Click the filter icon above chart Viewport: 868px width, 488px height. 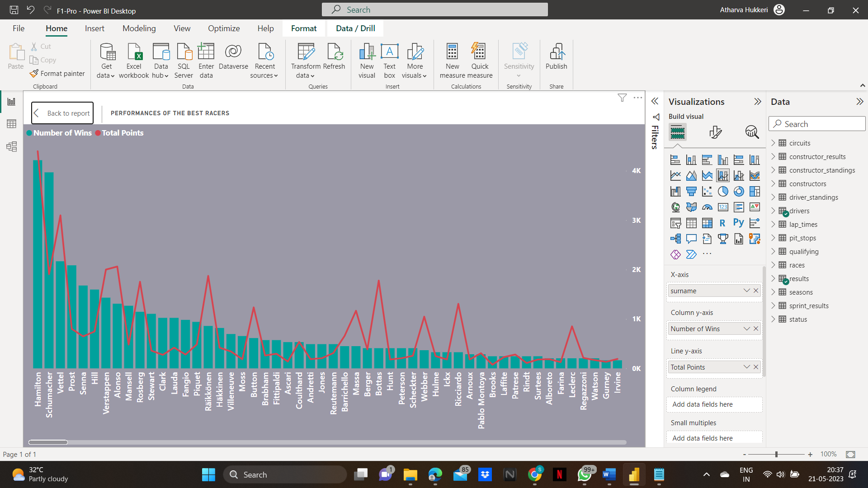(622, 98)
